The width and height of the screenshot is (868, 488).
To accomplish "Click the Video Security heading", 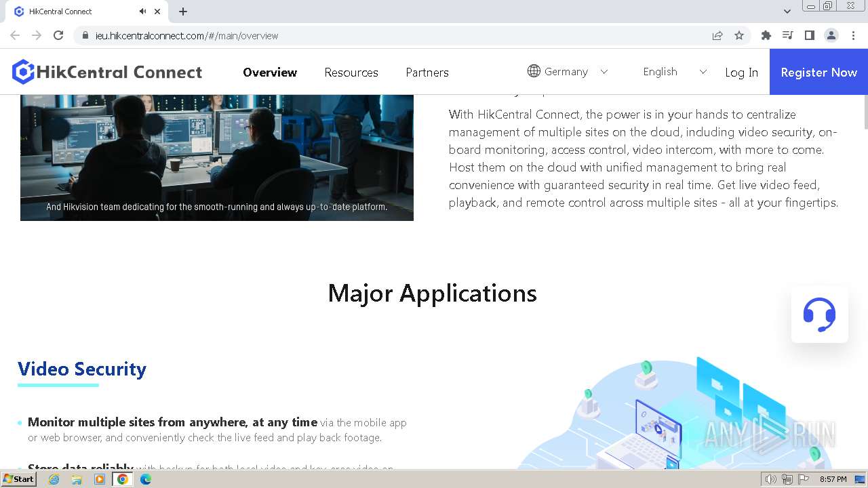I will click(x=82, y=369).
